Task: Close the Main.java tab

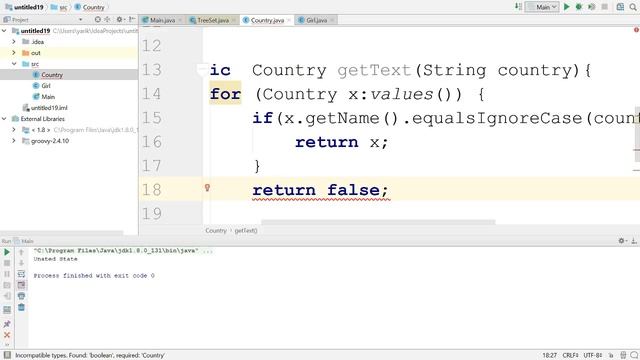Action: point(180,20)
